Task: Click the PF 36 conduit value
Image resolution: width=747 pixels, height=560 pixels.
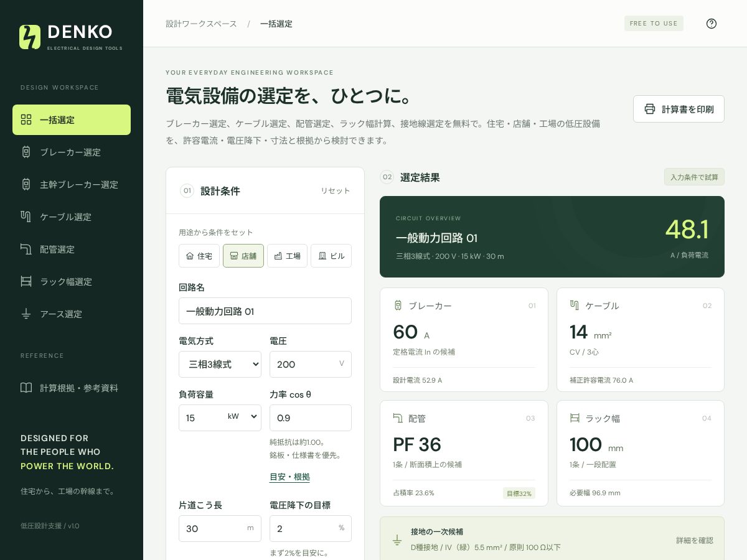Action: [x=417, y=445]
